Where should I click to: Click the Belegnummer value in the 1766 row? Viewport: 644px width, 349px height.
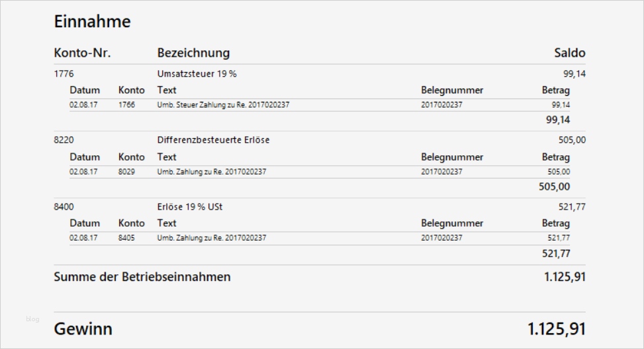coord(441,105)
